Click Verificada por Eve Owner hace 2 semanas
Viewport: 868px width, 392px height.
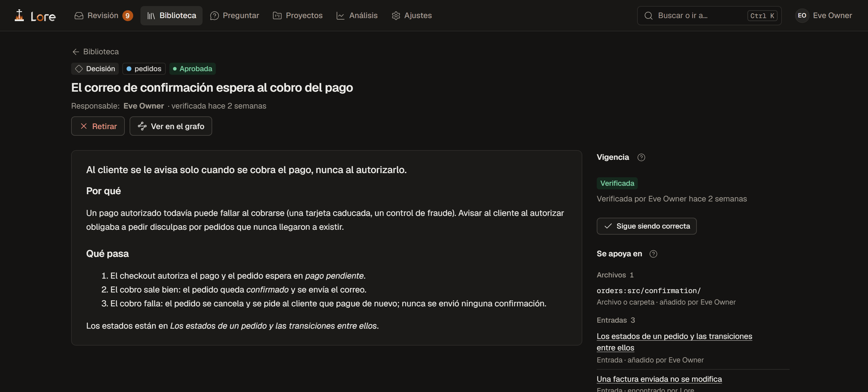point(672,199)
